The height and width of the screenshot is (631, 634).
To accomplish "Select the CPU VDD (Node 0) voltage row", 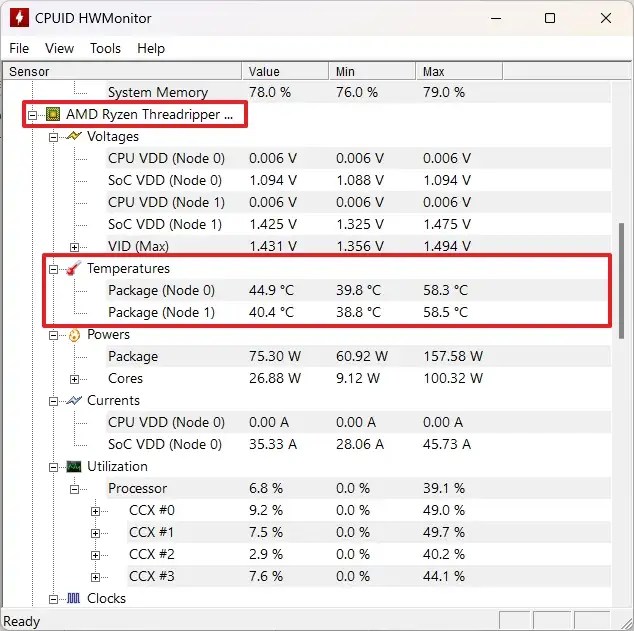I will 358,158.
